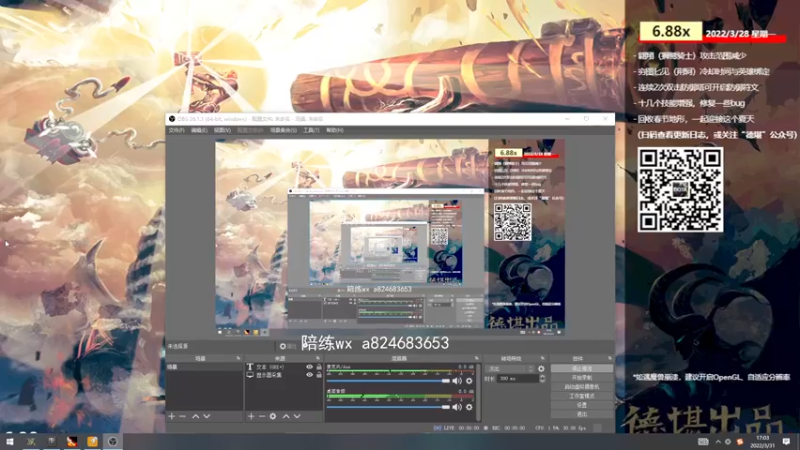Toggle lock of display capture source
Screen dimensions: 800x450
(x=319, y=374)
